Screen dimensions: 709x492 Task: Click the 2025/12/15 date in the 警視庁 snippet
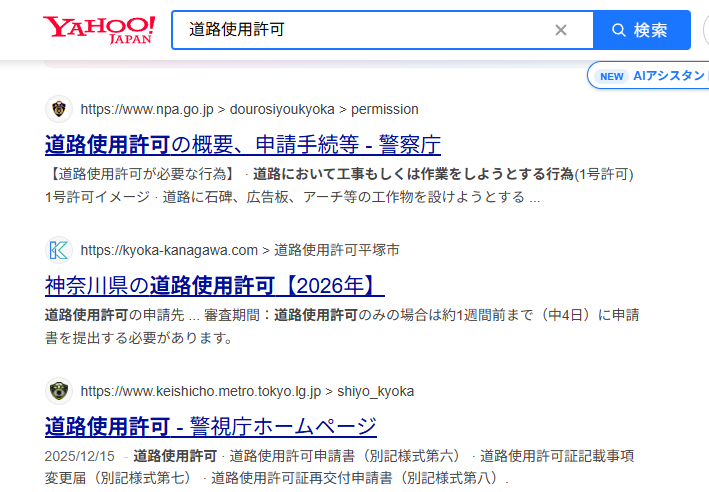(80, 456)
